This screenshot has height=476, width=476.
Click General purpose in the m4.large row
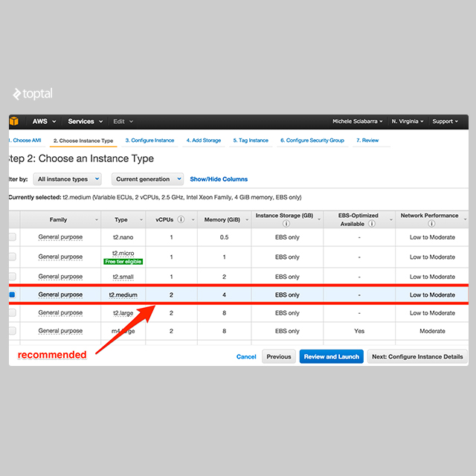[60, 331]
